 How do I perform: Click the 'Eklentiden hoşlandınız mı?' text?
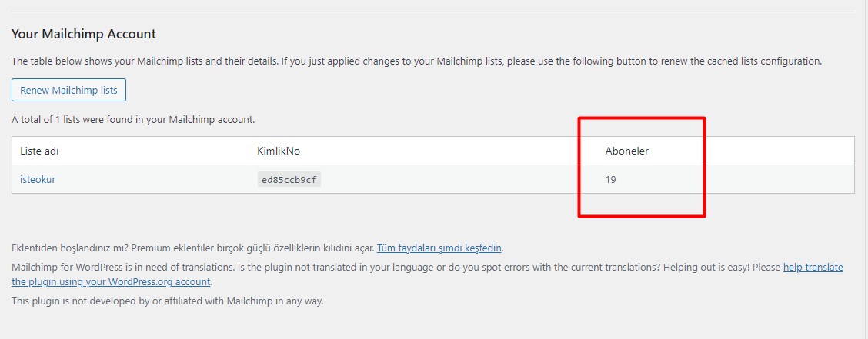[x=70, y=248]
